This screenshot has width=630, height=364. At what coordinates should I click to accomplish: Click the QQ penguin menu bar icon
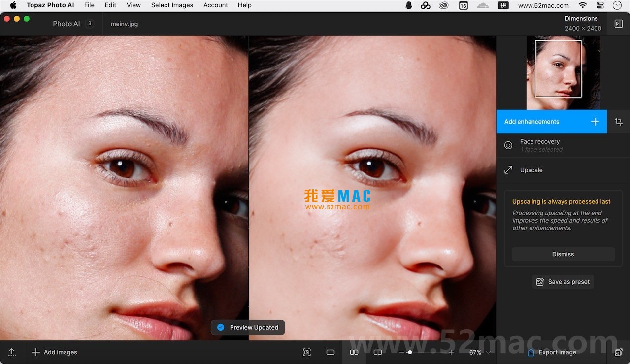[x=409, y=5]
